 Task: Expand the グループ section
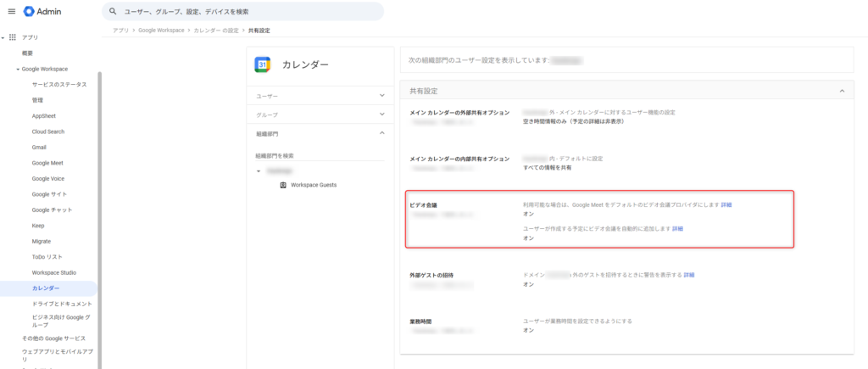point(381,115)
